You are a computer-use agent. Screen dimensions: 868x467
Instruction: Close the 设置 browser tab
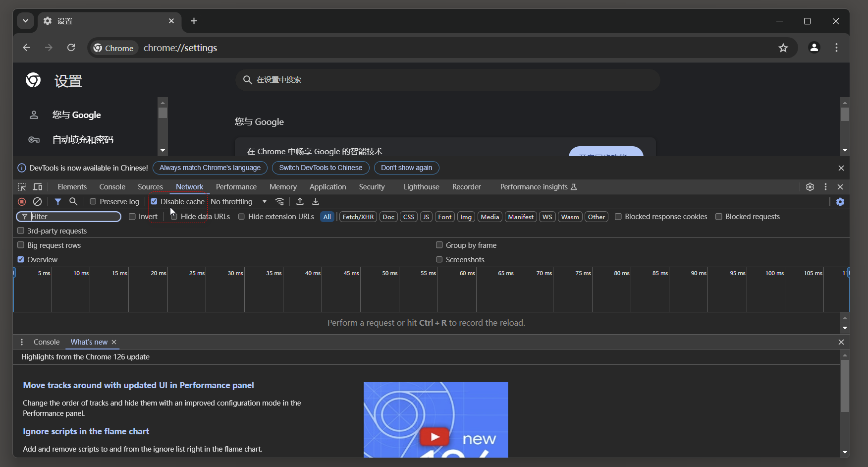(x=171, y=21)
